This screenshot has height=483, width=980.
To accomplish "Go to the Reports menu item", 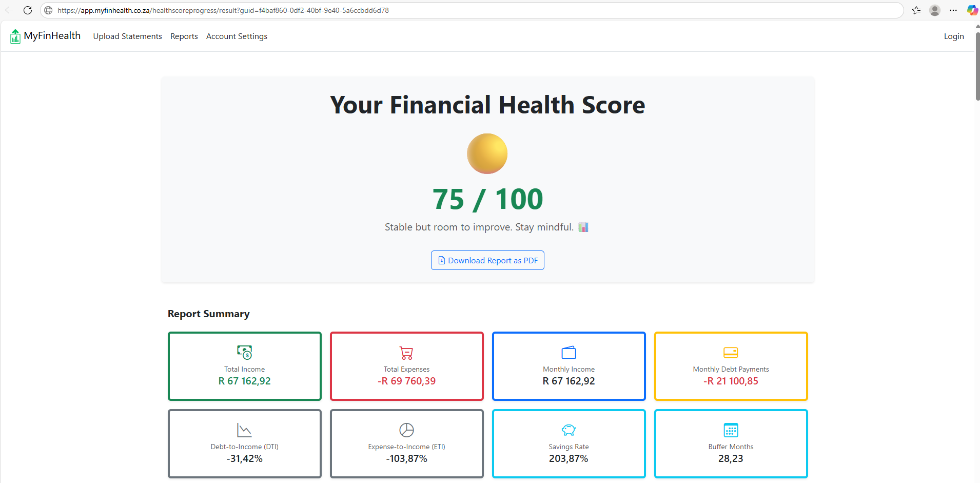I will click(184, 36).
